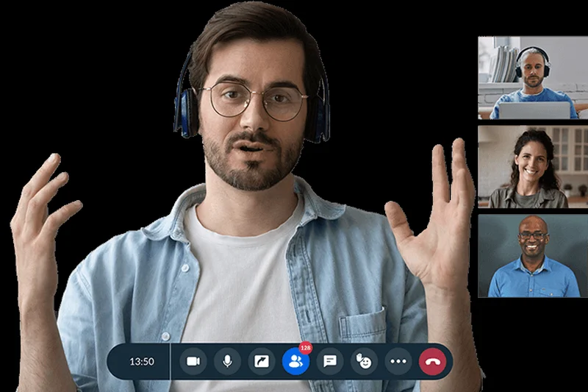588x392 pixels.
Task: Toggle the camcorder icon in the call toolbar
Action: point(193,361)
